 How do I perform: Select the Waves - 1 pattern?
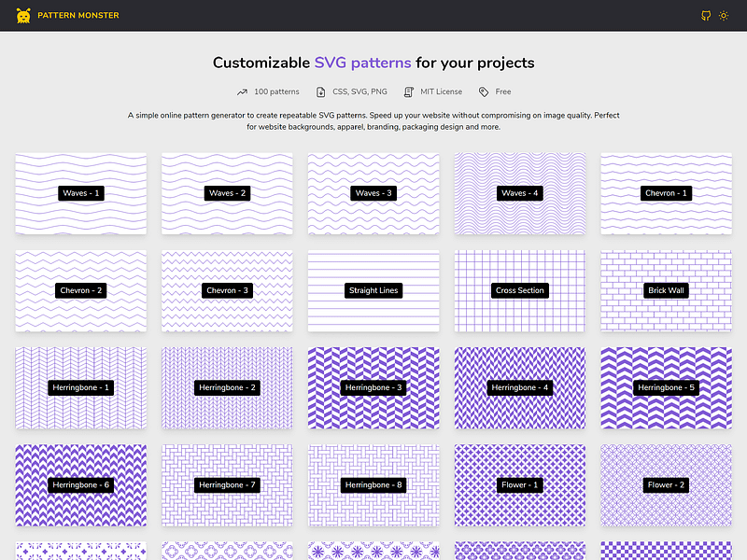[x=81, y=193]
